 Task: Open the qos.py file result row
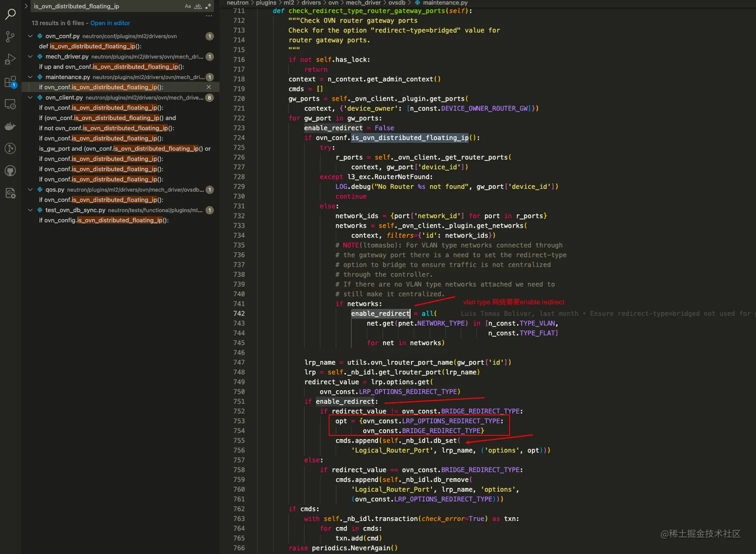coord(120,190)
